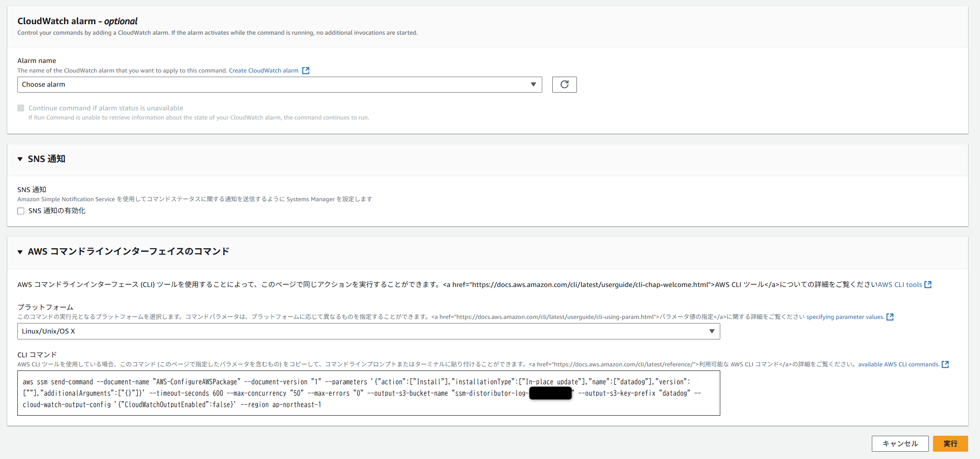Click the CLI コマンド label
The image size is (980, 459).
pyautogui.click(x=37, y=355)
